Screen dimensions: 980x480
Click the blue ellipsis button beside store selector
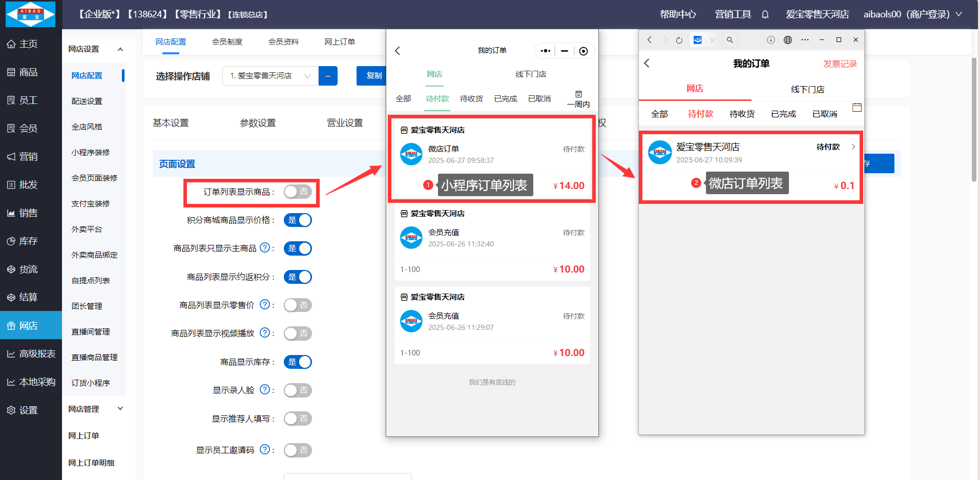328,76
